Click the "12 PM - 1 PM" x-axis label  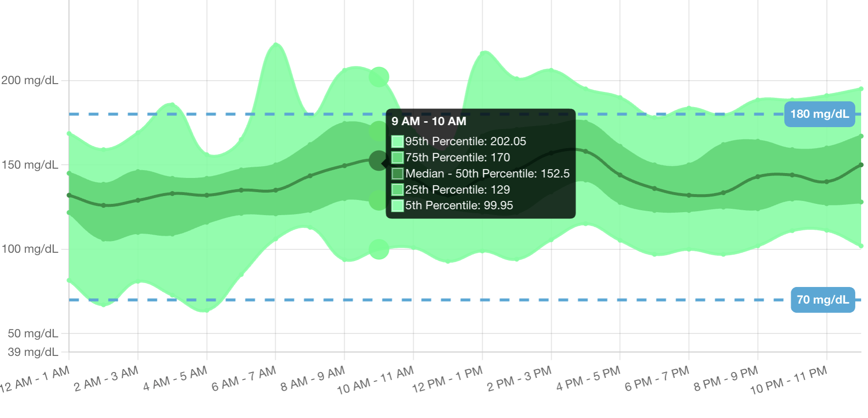447,379
